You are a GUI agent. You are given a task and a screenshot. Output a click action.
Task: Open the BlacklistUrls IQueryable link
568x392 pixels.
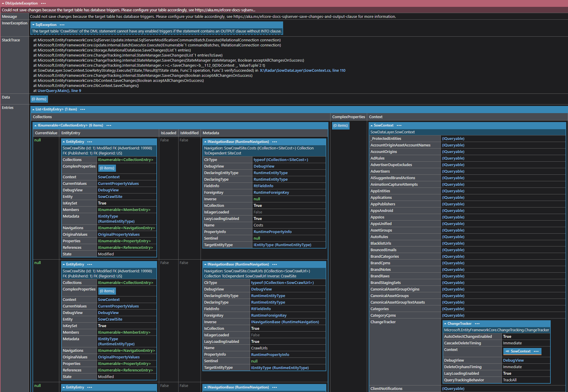pos(453,243)
